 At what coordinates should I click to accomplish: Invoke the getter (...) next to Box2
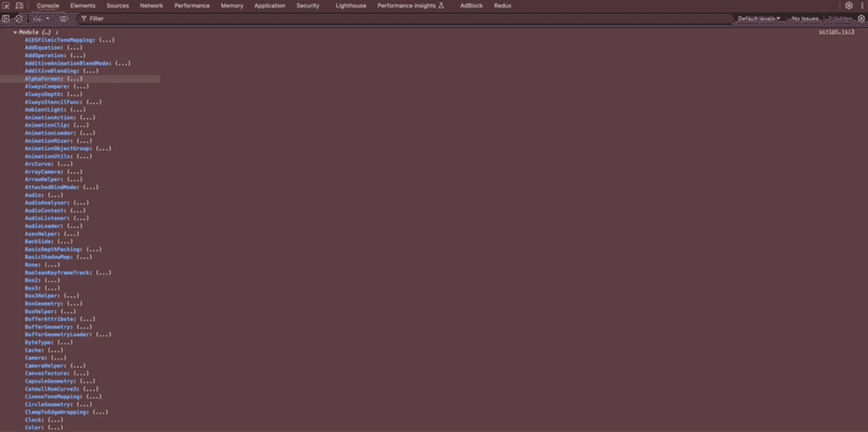point(52,281)
